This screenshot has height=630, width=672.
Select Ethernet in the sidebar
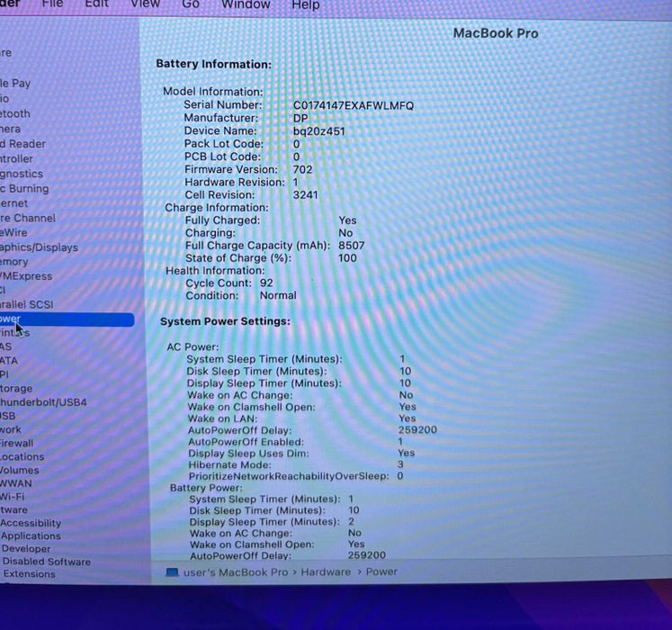tap(13, 203)
